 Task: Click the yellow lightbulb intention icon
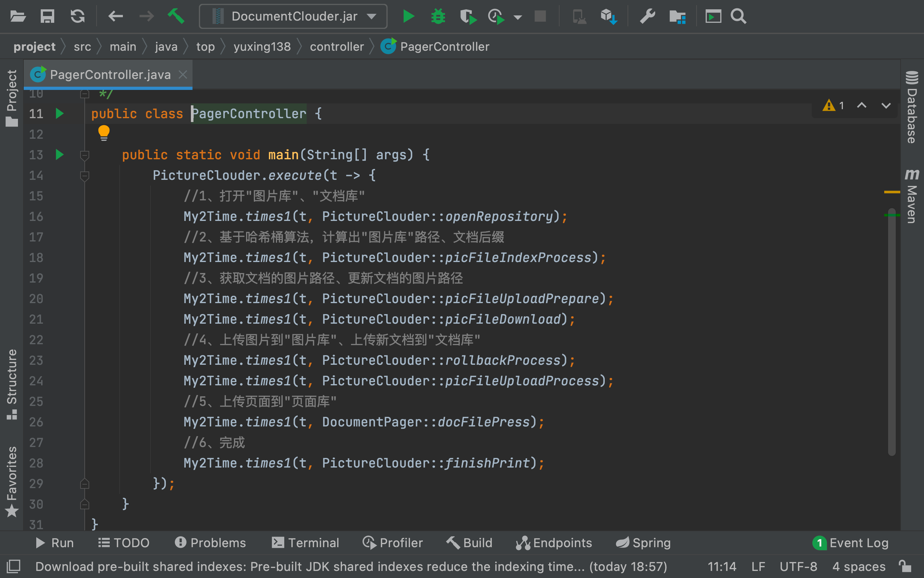(104, 133)
